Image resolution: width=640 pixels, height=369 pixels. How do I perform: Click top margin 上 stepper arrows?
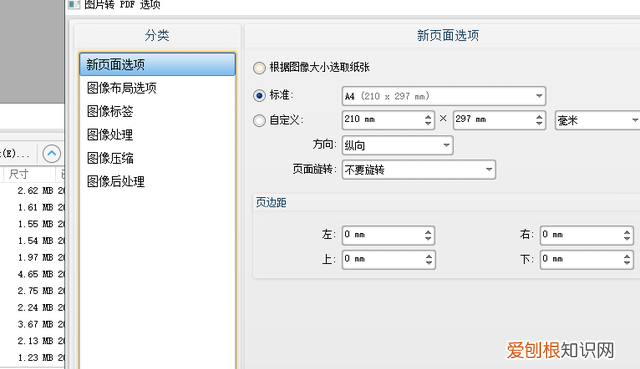click(x=429, y=260)
